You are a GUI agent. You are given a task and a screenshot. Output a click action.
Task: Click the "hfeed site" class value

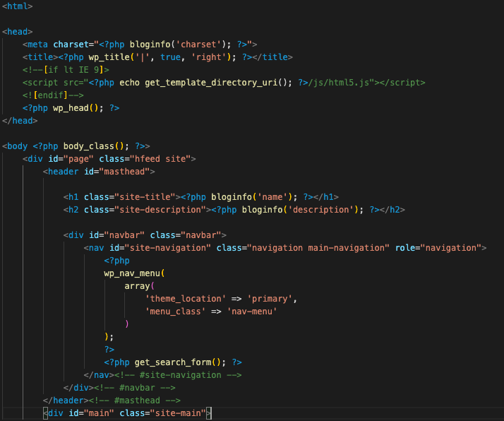160,159
